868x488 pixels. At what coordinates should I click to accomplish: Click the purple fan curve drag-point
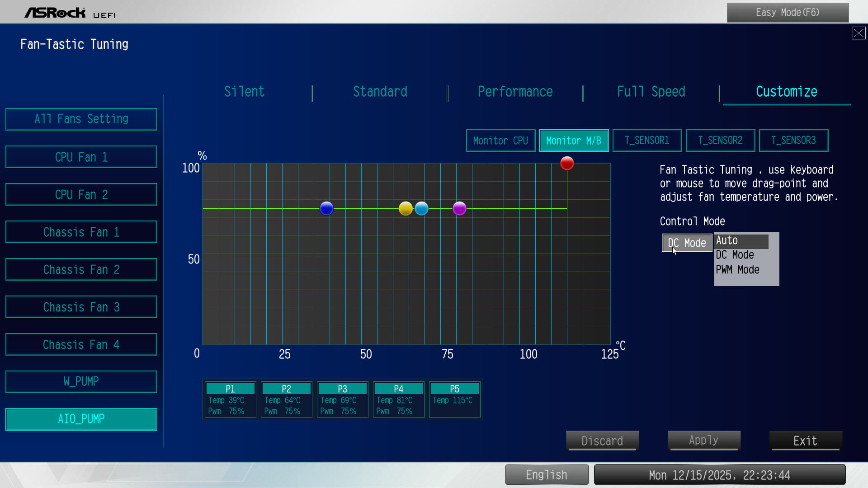[459, 208]
